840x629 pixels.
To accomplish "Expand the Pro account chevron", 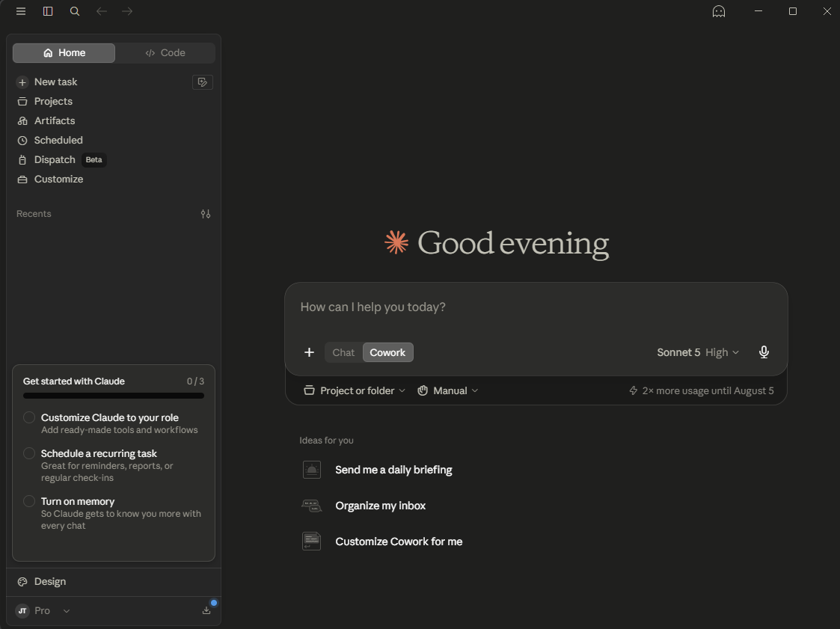I will 67,611.
